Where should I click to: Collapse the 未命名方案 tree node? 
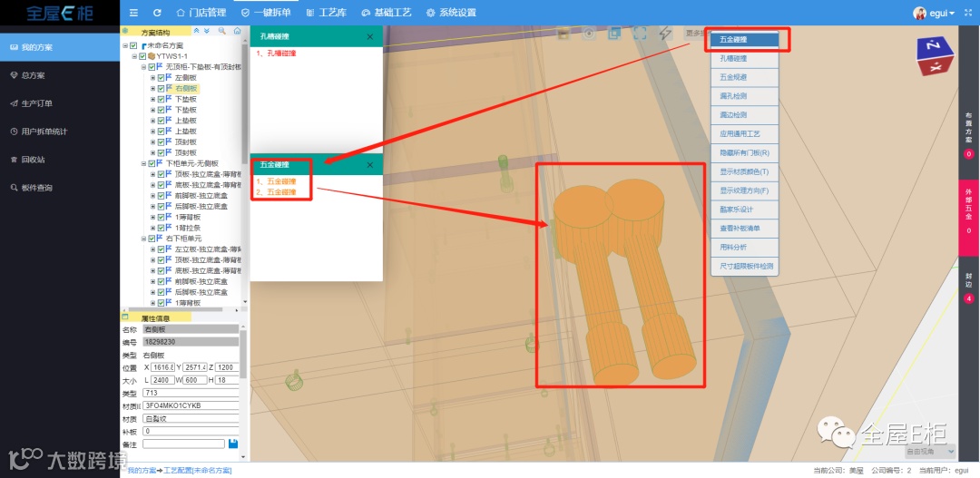click(125, 45)
